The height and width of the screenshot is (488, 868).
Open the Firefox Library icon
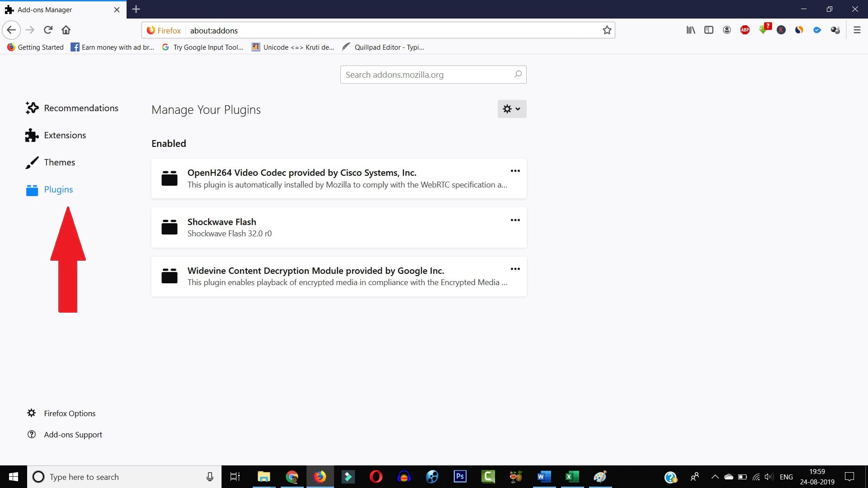(690, 30)
